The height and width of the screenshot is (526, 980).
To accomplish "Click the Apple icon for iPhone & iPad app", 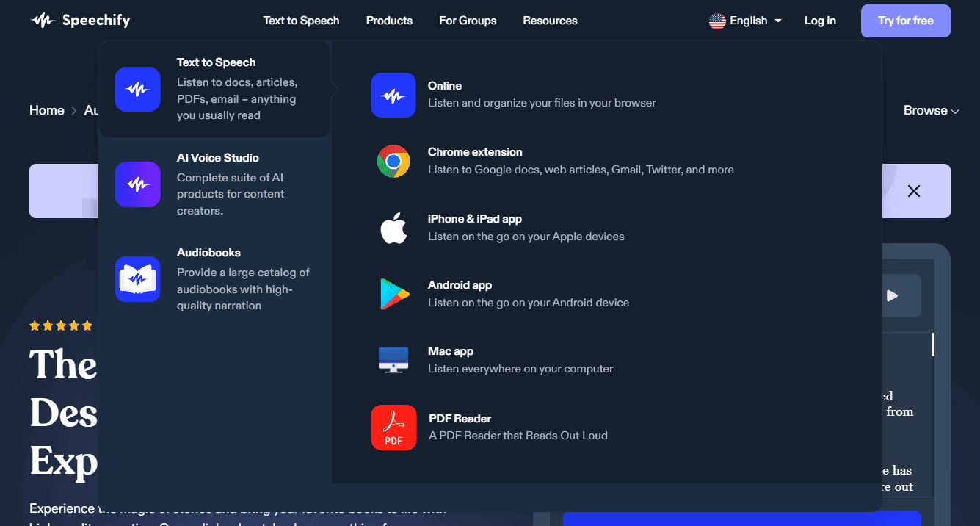I will pyautogui.click(x=393, y=228).
